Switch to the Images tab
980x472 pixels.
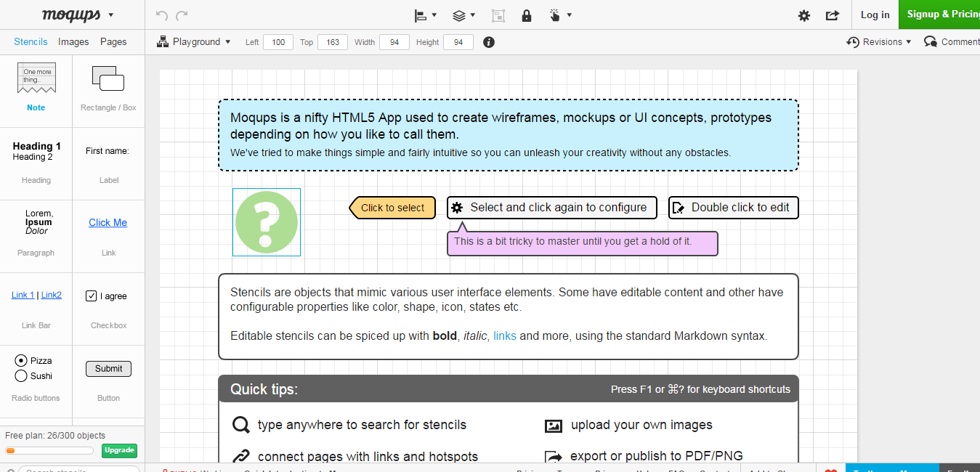tap(73, 42)
